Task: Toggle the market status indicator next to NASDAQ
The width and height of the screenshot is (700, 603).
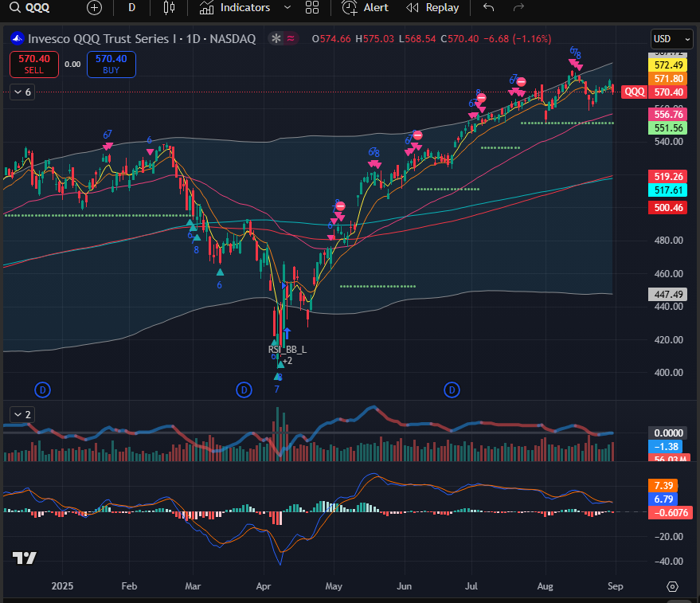Action: click(276, 38)
